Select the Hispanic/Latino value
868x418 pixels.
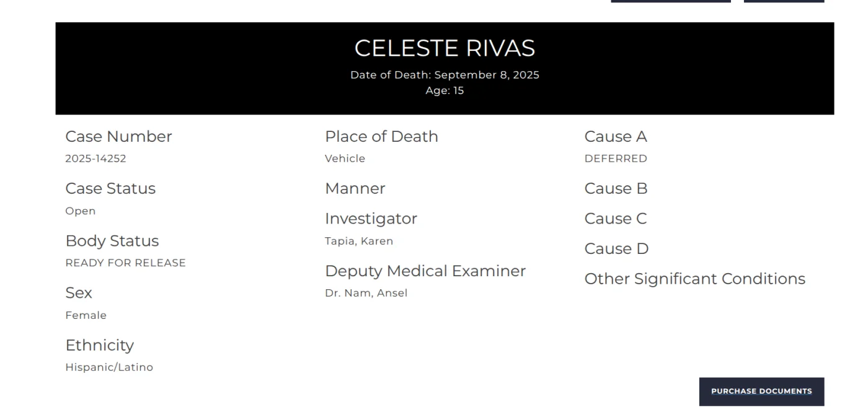pyautogui.click(x=109, y=367)
